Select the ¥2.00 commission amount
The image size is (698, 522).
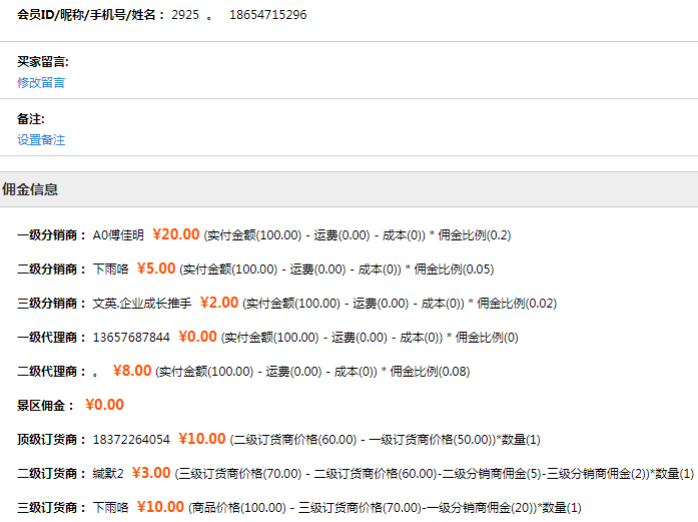[219, 302]
